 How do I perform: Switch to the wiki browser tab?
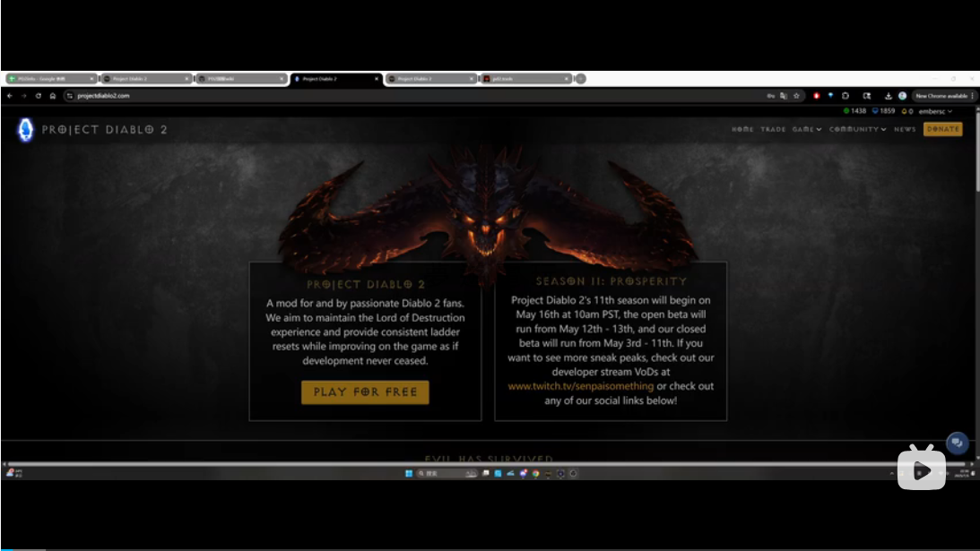(240, 79)
